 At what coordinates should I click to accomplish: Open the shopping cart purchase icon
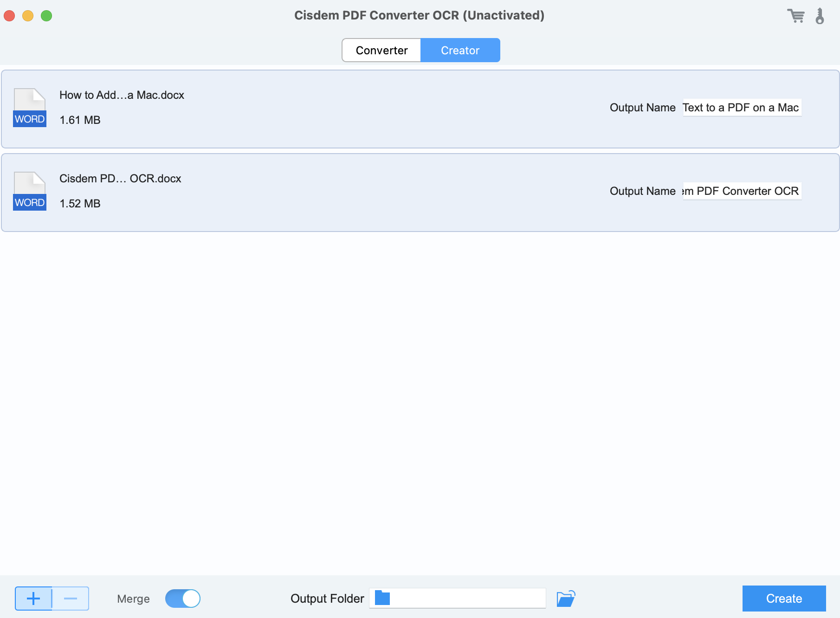pos(796,15)
